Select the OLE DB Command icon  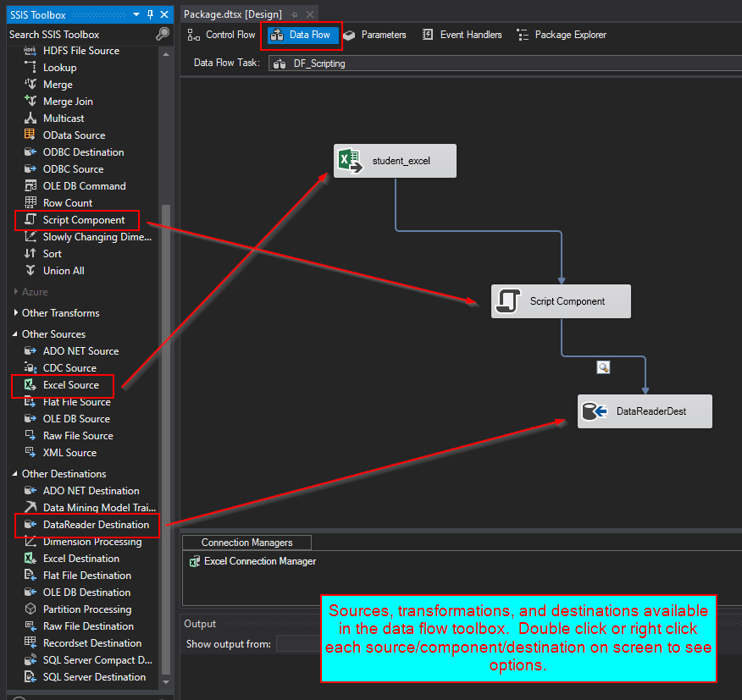[30, 185]
